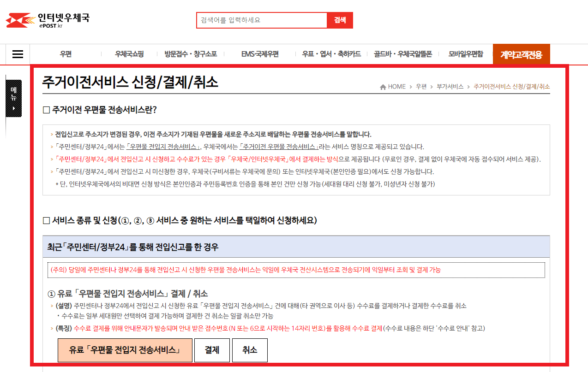The width and height of the screenshot is (588, 372).
Task: Click heading 주거이전 우편물 전송서비스란?
Action: (x=100, y=110)
